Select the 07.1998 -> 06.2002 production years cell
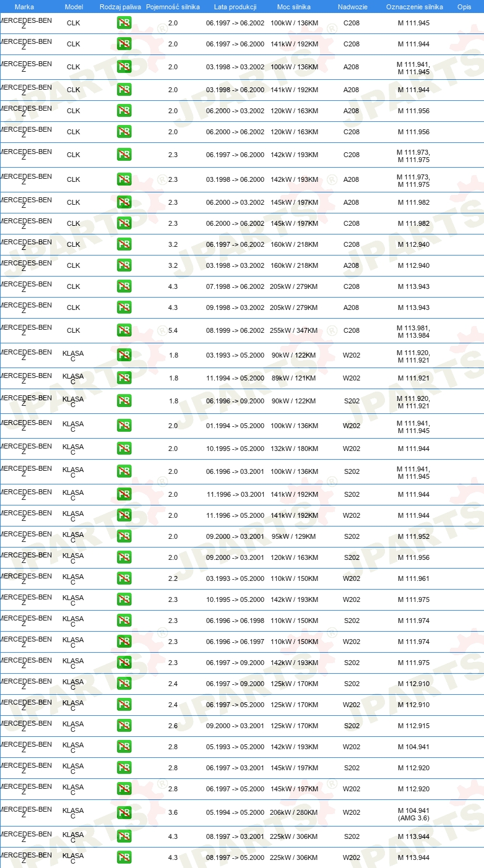The width and height of the screenshot is (484, 868). (x=235, y=286)
